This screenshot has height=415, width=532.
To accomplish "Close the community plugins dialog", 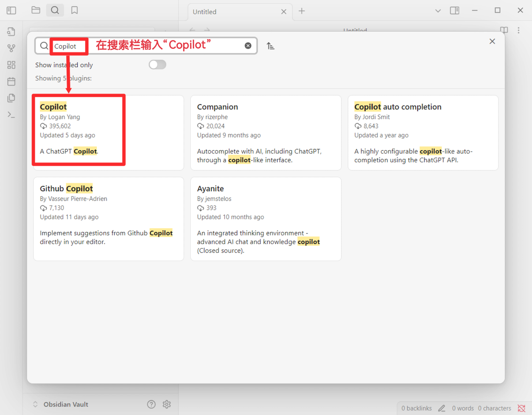I will (492, 41).
